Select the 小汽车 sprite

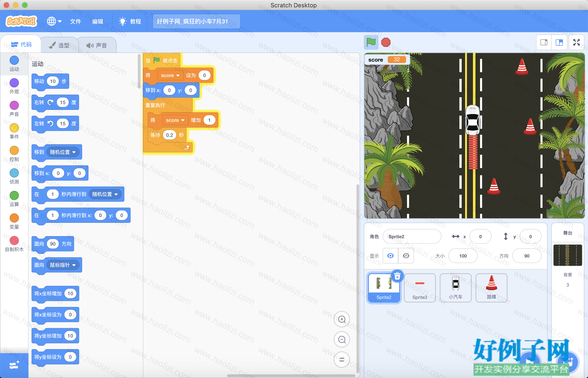tap(456, 288)
